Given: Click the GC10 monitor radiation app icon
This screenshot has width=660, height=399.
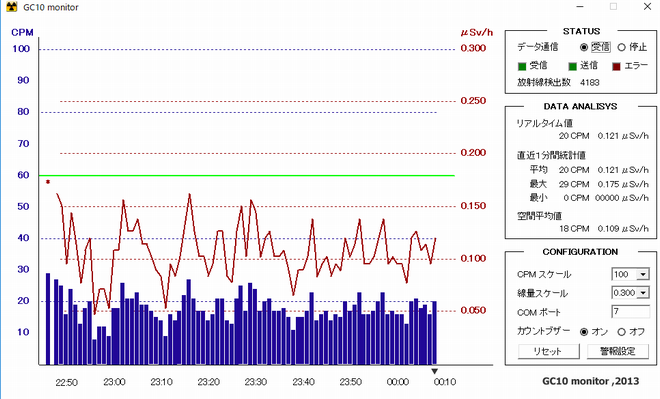Looking at the screenshot, I should (12, 7).
